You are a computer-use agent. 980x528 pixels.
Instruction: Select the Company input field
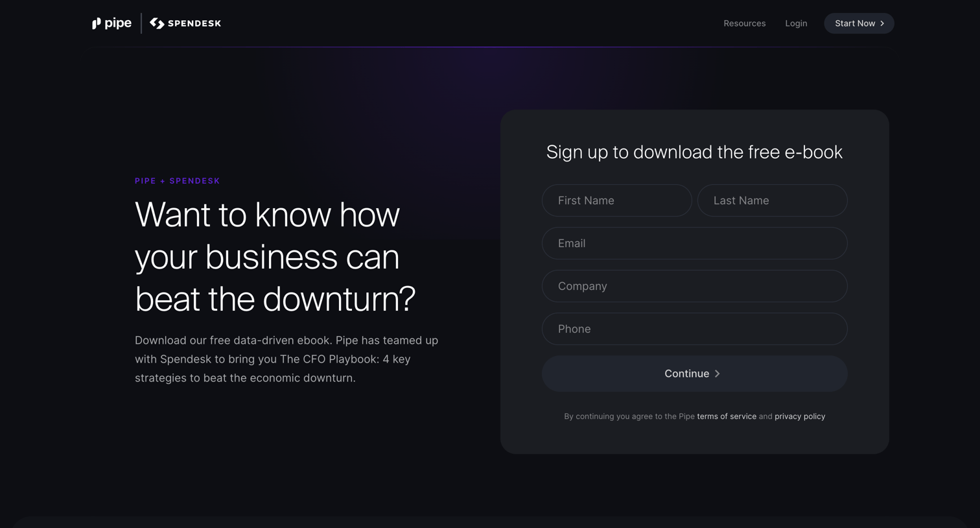coord(694,286)
